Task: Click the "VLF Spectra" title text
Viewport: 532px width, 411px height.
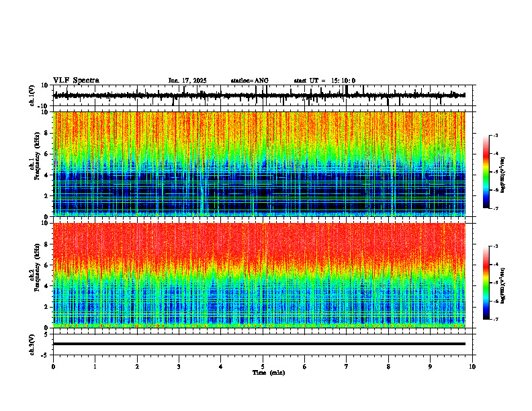Action: (x=76, y=81)
